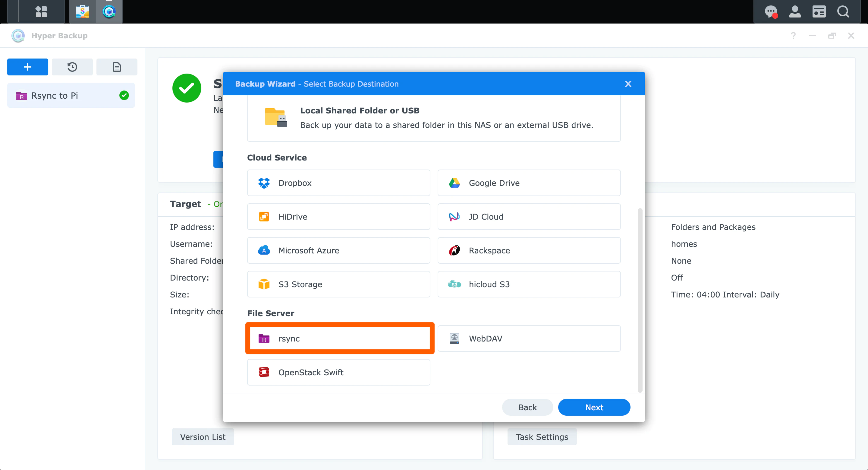Click the 'Size:' label
868x470 pixels.
pyautogui.click(x=180, y=294)
